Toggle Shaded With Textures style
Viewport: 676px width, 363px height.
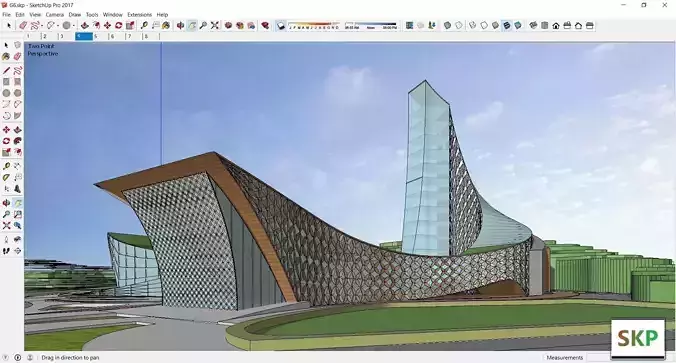click(x=507, y=25)
